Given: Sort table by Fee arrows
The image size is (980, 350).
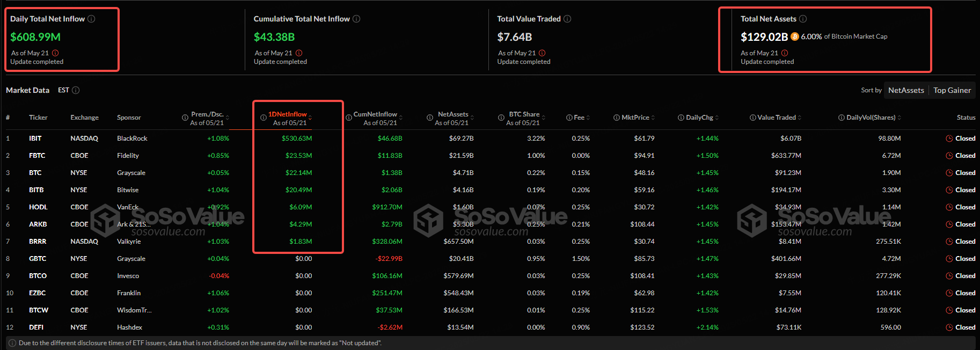Looking at the screenshot, I should 588,118.
